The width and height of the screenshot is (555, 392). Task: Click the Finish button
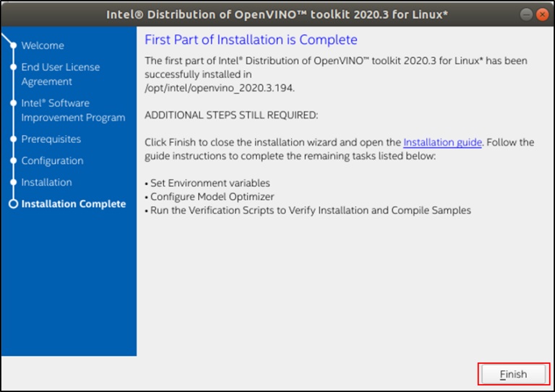(513, 374)
